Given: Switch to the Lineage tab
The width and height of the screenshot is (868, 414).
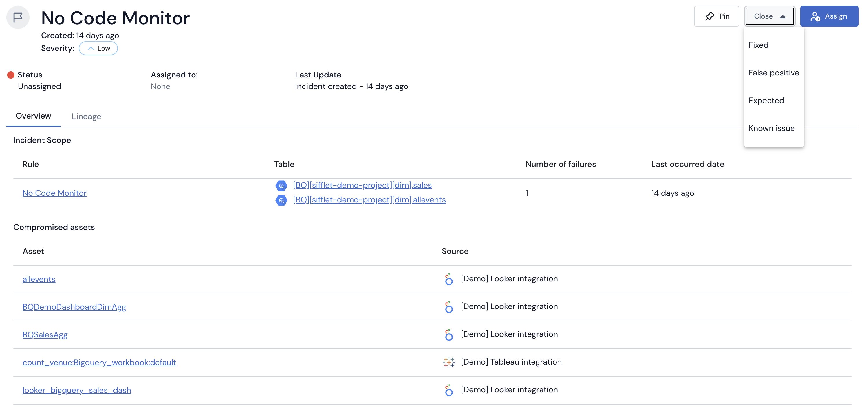Looking at the screenshot, I should point(86,117).
